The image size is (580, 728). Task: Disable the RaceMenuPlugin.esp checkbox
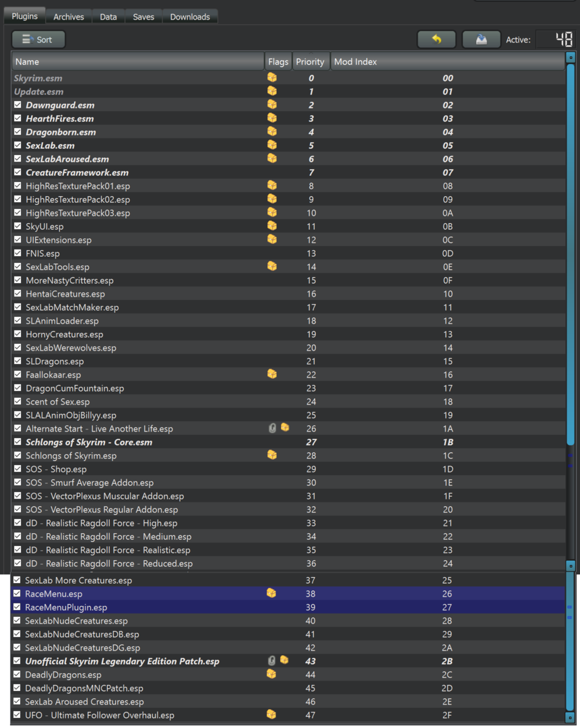coord(17,607)
